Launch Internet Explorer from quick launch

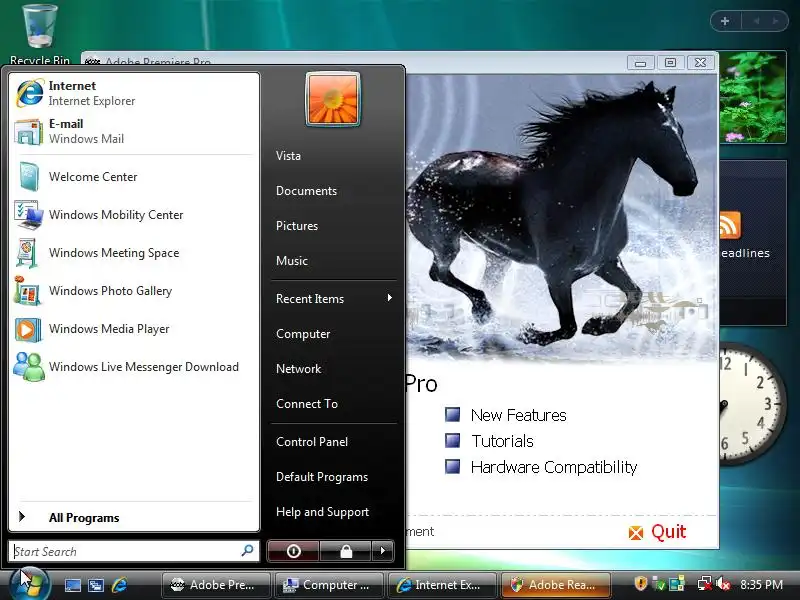[119, 585]
